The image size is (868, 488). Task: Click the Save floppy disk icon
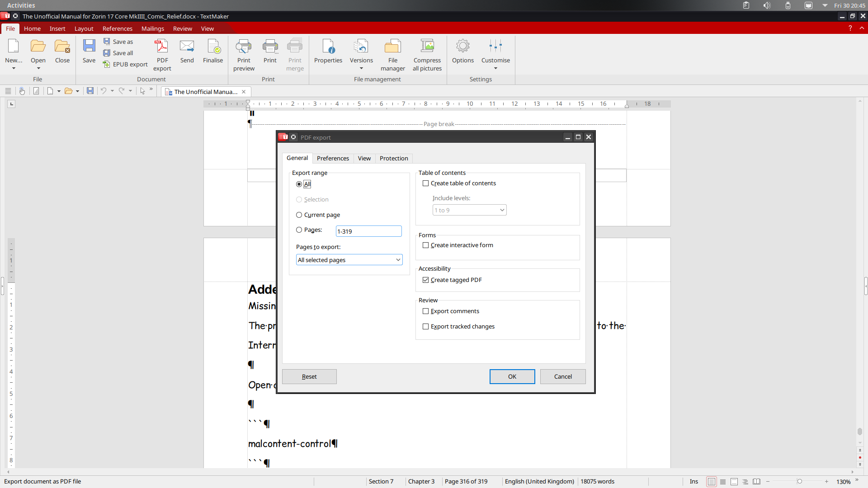(89, 47)
